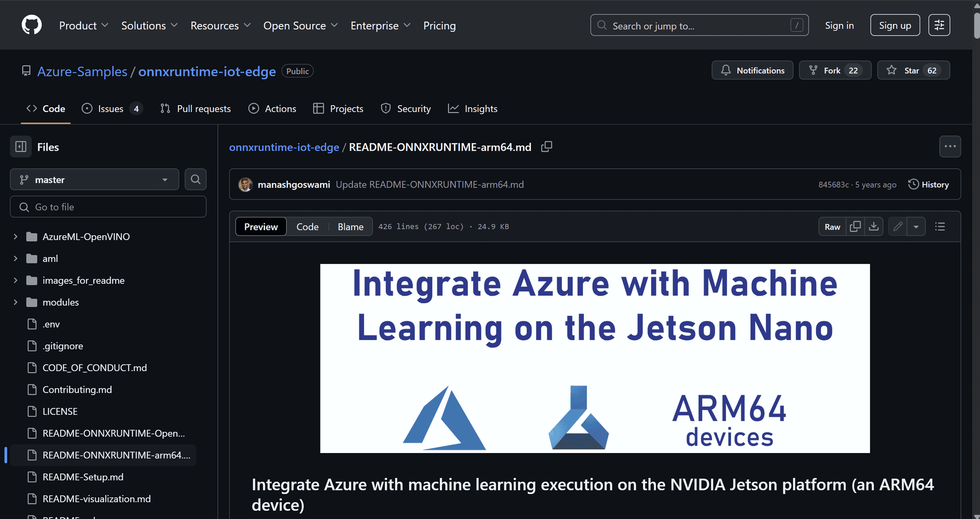Switch to Blame view mode

tap(350, 227)
